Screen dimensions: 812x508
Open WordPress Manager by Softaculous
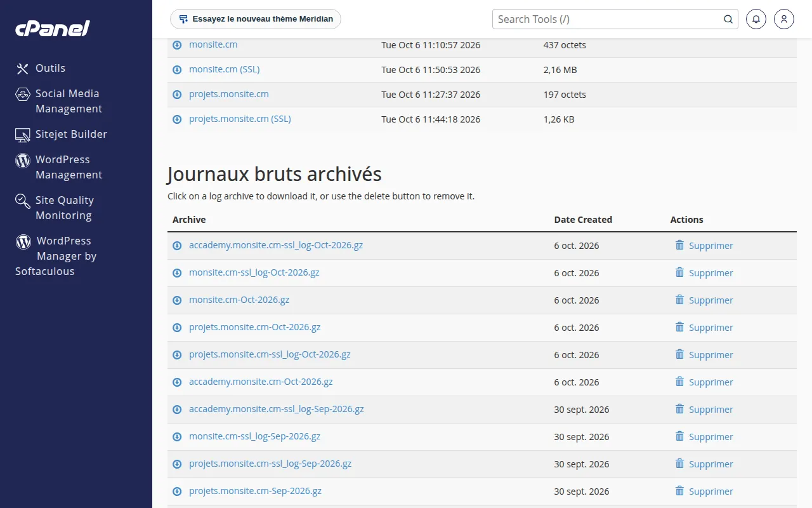point(56,256)
